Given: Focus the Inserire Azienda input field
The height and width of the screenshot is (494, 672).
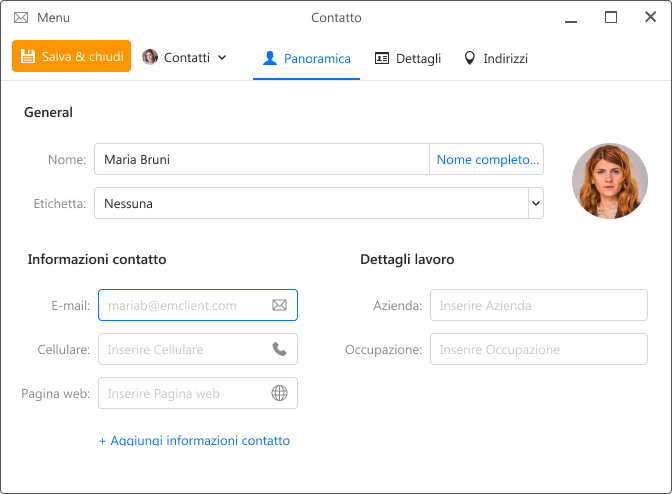Looking at the screenshot, I should pos(539,305).
